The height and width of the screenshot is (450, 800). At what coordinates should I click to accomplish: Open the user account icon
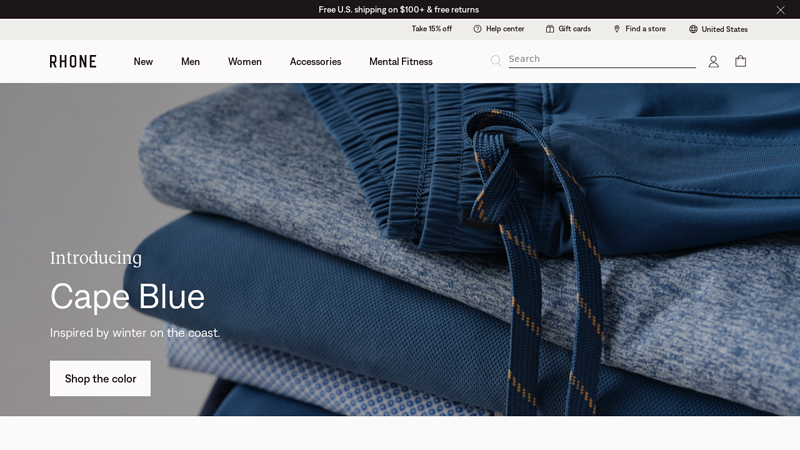pyautogui.click(x=713, y=61)
